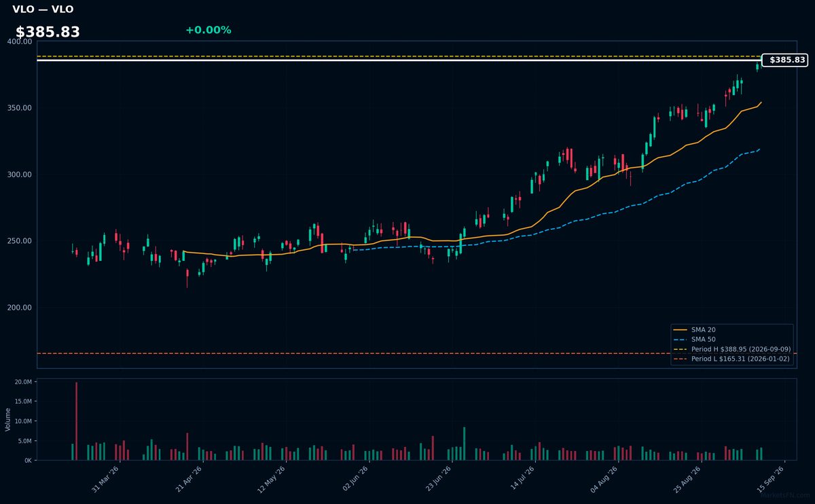Click the 04 Aug '26 date label
Viewport: 815px width, 504px height.
point(604,480)
